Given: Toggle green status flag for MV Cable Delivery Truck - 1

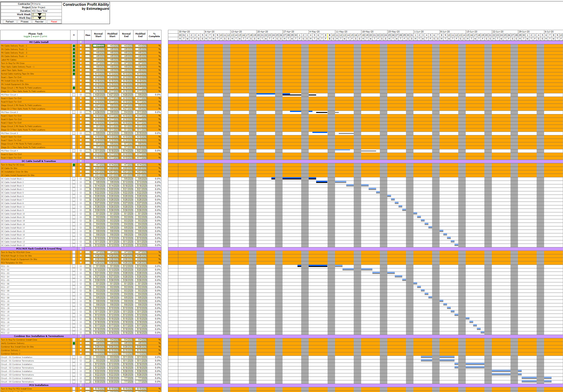Looking at the screenshot, I should (x=74, y=46).
